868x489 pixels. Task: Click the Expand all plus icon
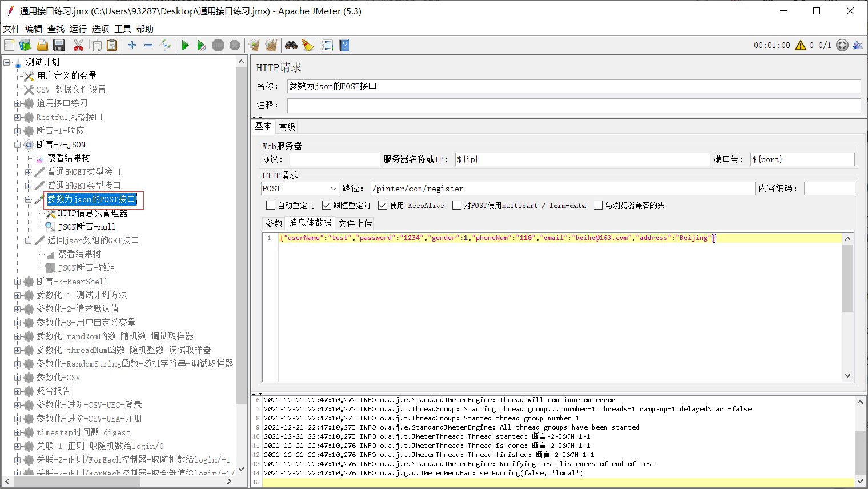[x=132, y=45]
